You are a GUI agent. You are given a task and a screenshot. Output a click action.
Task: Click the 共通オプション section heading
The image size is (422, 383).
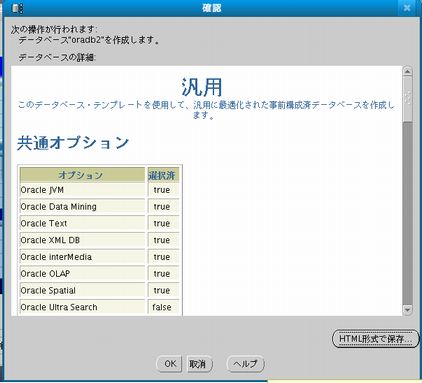[73, 143]
